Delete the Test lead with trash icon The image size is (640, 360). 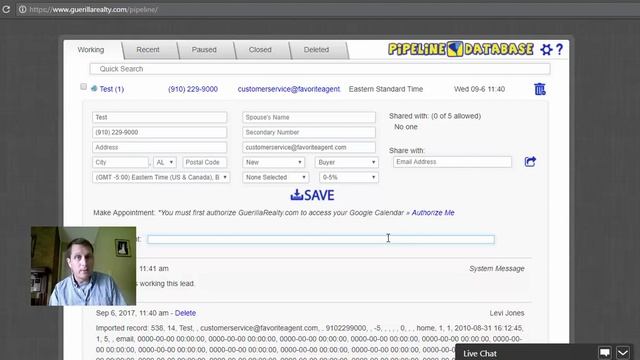[540, 89]
